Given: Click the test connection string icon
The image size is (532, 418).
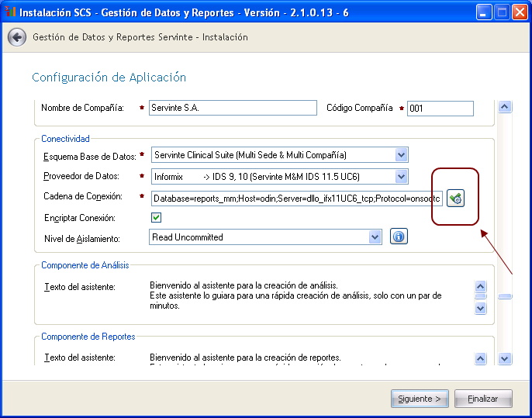Looking at the screenshot, I should pos(456,199).
